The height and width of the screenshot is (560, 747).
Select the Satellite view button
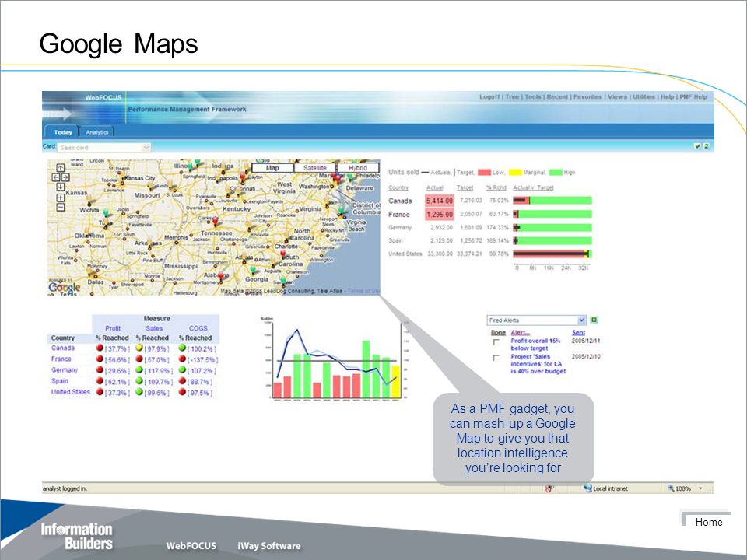[x=315, y=168]
